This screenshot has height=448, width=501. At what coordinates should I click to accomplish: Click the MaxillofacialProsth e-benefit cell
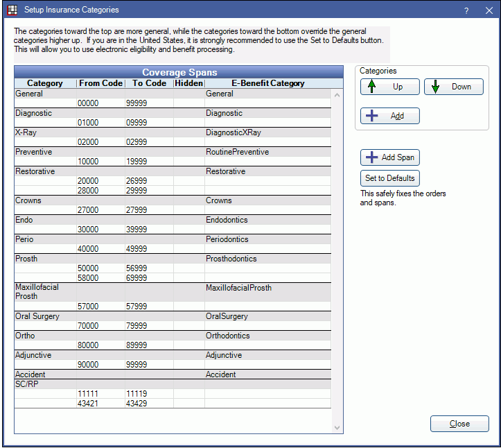267,292
